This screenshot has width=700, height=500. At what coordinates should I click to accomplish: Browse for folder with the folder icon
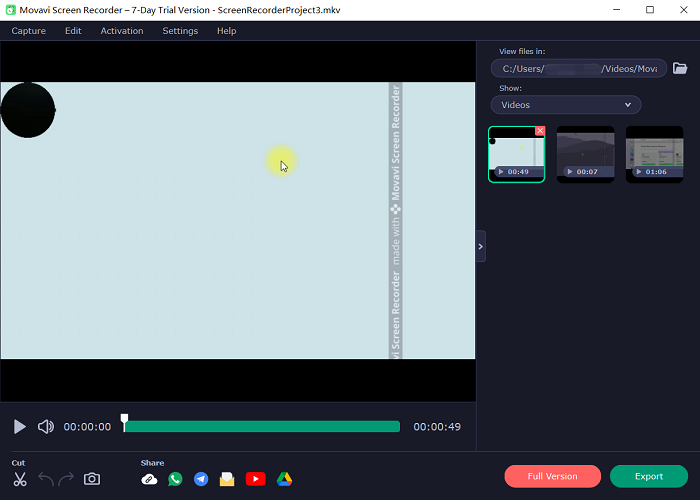[680, 68]
